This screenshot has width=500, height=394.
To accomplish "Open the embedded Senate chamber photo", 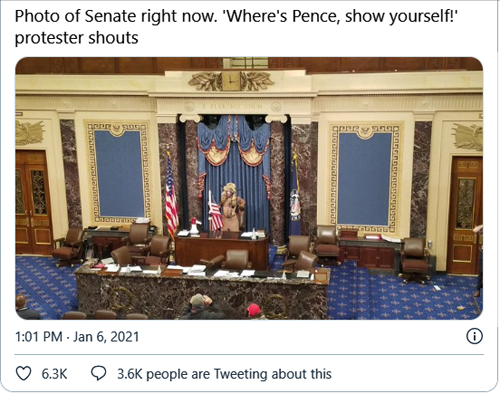I will (x=249, y=188).
